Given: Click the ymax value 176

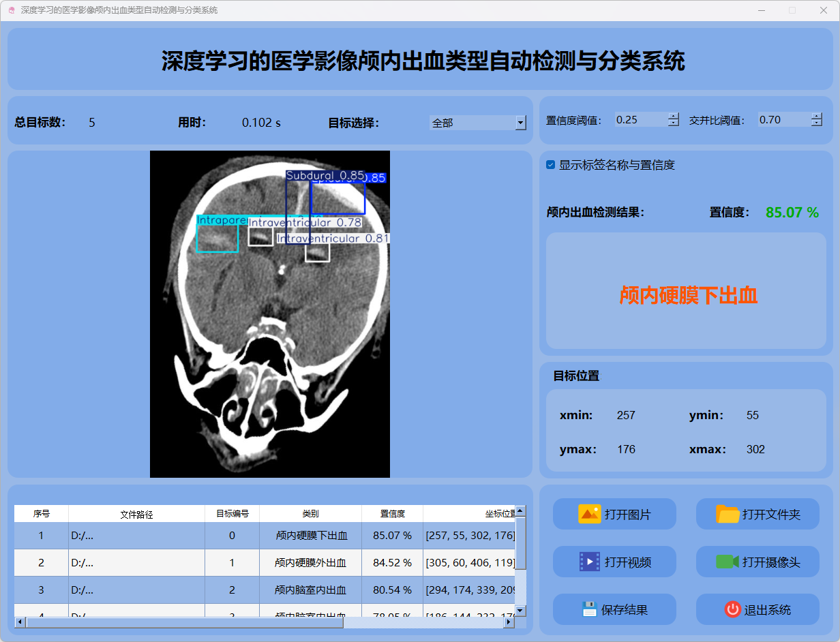Looking at the screenshot, I should click(x=626, y=449).
